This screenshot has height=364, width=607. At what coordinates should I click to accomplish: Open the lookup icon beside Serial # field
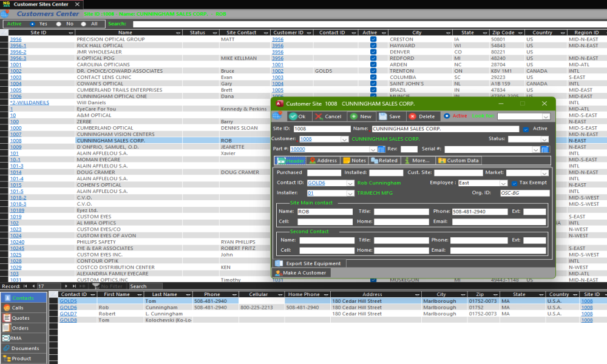coord(544,149)
